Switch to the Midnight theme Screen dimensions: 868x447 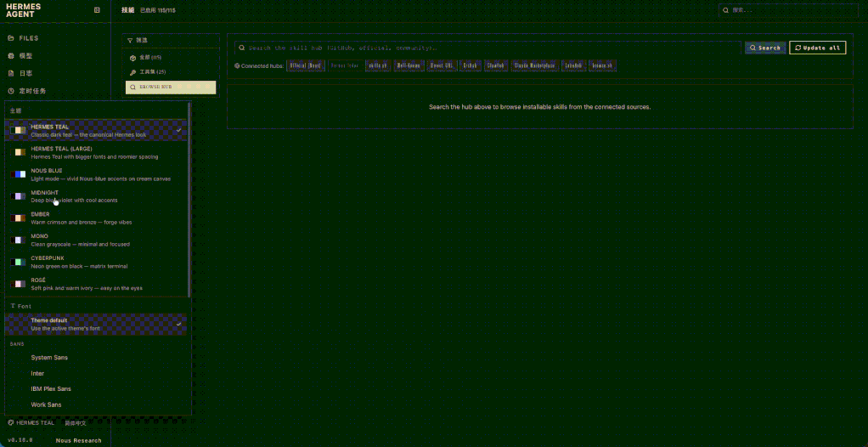(96, 196)
